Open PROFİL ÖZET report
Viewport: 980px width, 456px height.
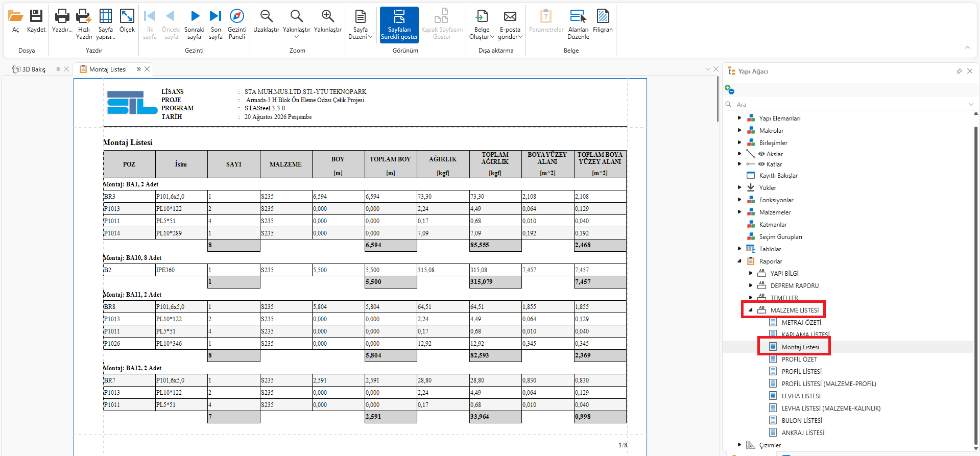(x=799, y=359)
